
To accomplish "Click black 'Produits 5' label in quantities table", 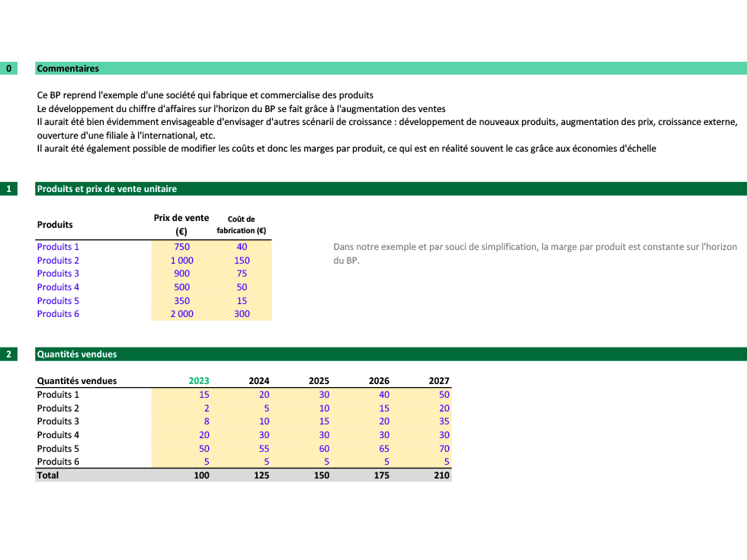I will (58, 449).
